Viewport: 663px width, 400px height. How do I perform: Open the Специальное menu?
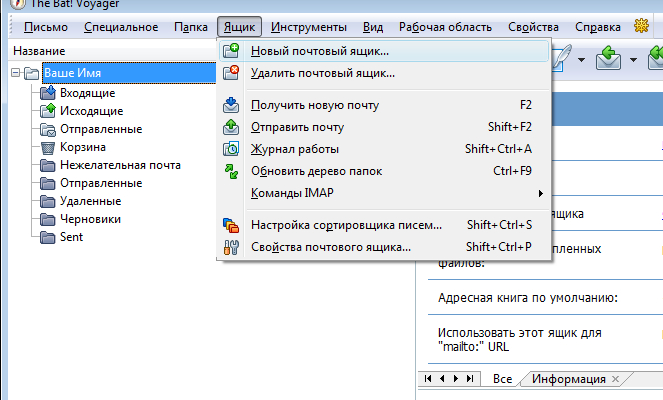coord(121,27)
